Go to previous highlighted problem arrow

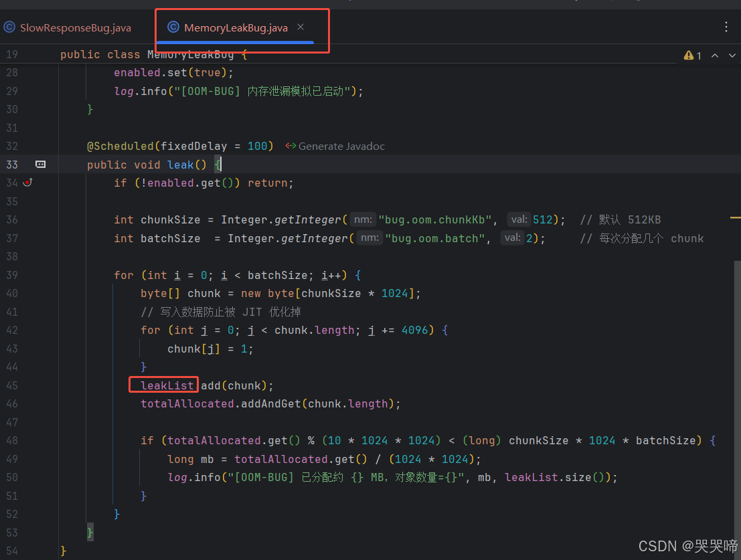click(715, 56)
